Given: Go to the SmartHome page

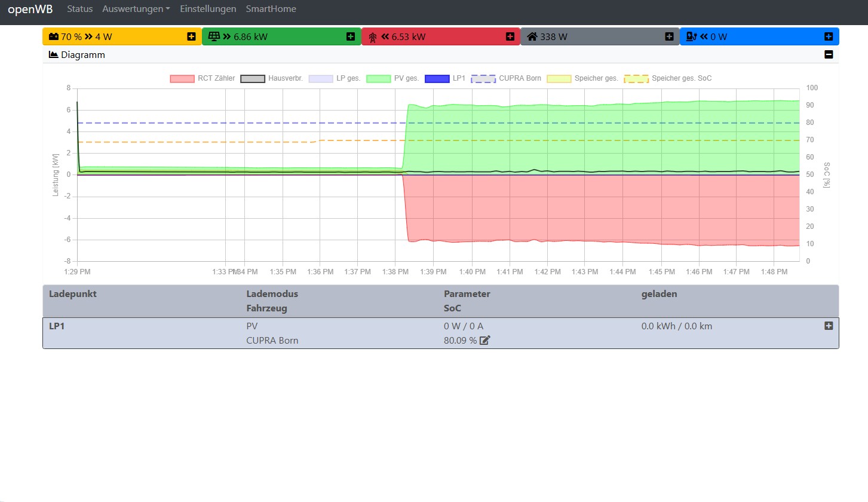Looking at the screenshot, I should (271, 9).
